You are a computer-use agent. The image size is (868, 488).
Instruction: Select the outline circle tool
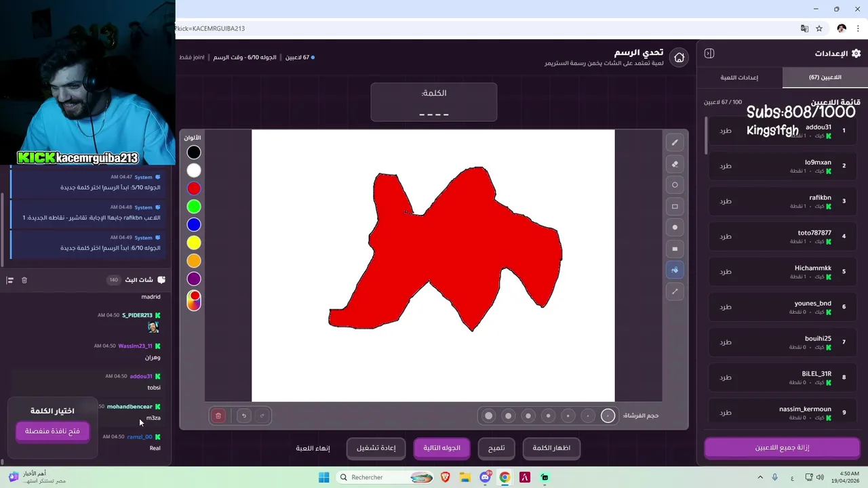(x=675, y=185)
